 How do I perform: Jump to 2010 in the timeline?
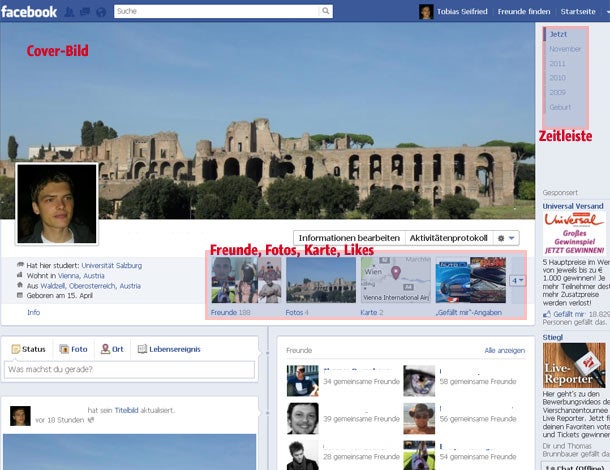coord(557,78)
